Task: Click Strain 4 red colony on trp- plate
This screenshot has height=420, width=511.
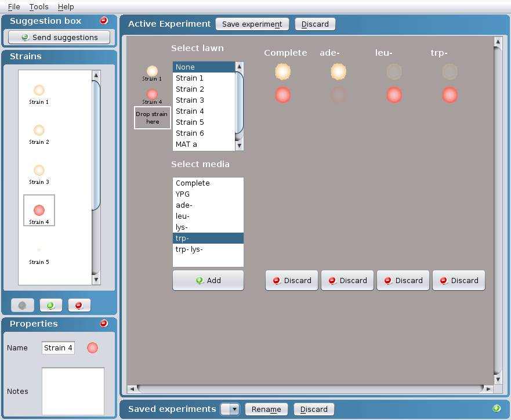Action: pyautogui.click(x=450, y=95)
